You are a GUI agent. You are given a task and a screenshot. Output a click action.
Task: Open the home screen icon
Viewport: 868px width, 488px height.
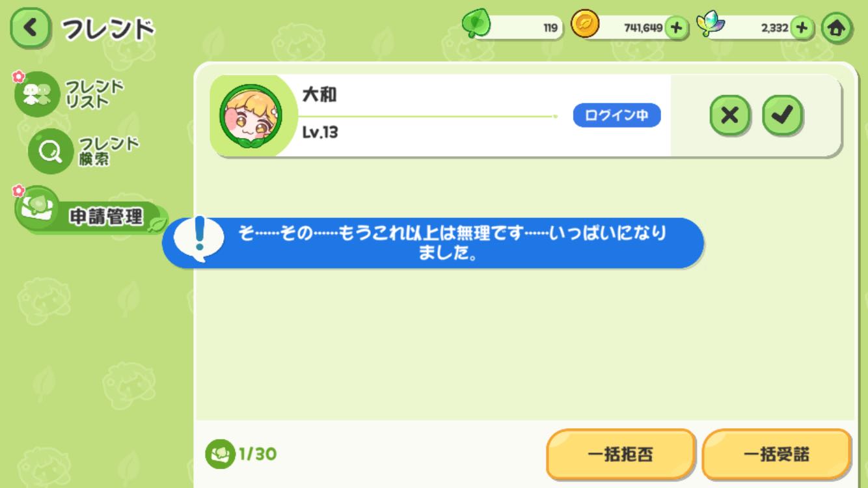[837, 28]
